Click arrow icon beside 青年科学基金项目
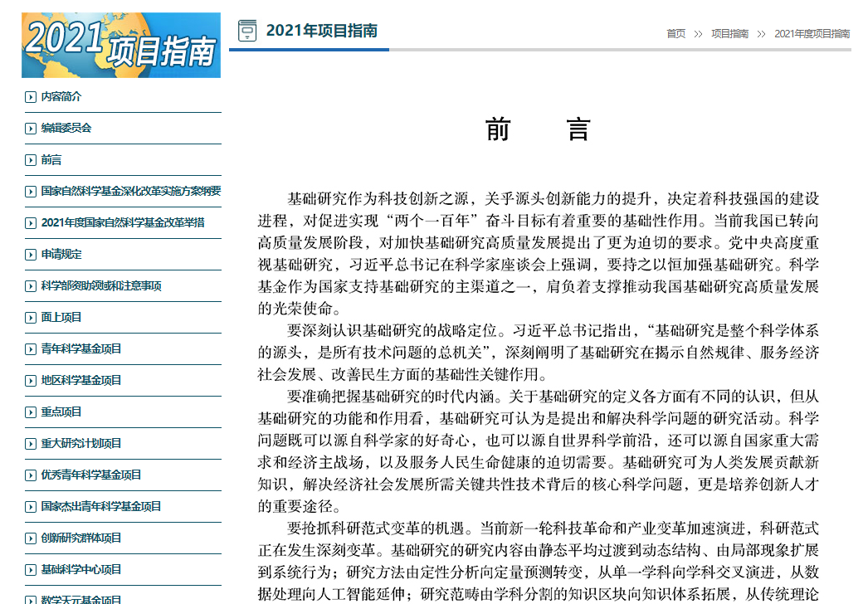Viewport: 868px width, 604px height. [31, 350]
